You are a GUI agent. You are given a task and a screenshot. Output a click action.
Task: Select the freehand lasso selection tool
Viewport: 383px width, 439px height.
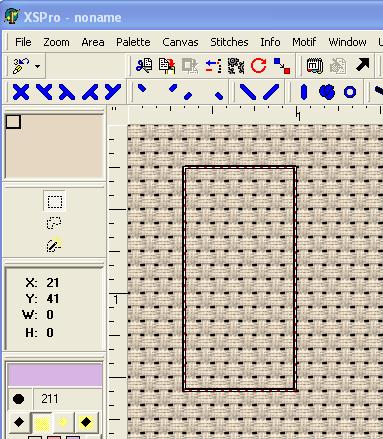click(x=54, y=223)
